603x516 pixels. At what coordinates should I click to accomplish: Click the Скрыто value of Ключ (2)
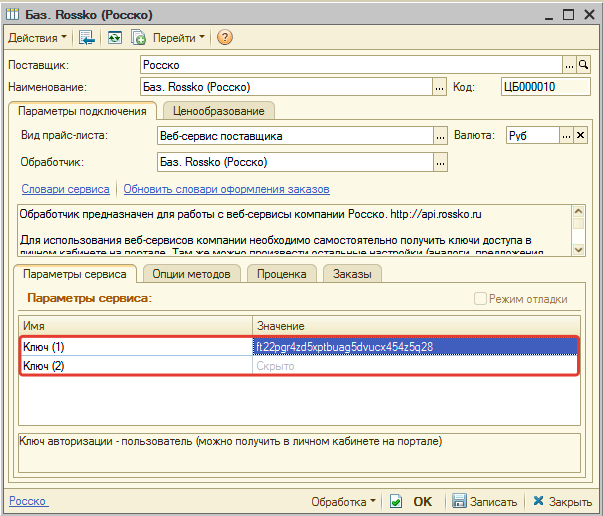(x=415, y=366)
